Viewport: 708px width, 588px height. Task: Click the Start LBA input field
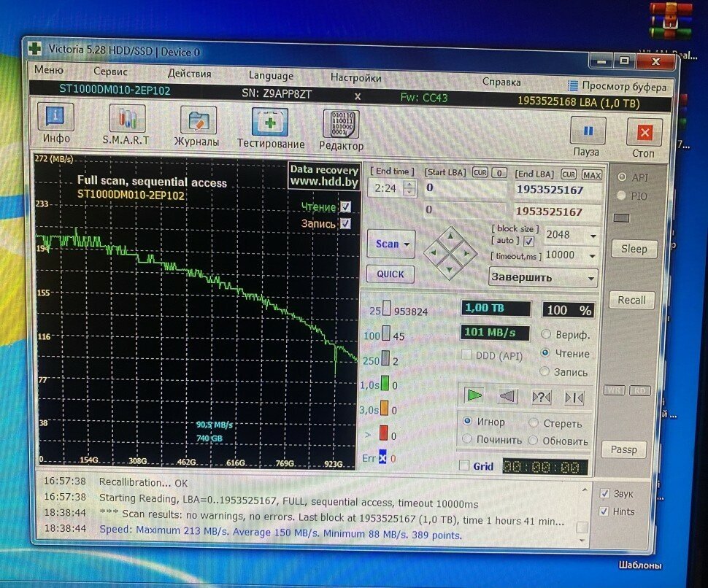tap(465, 187)
